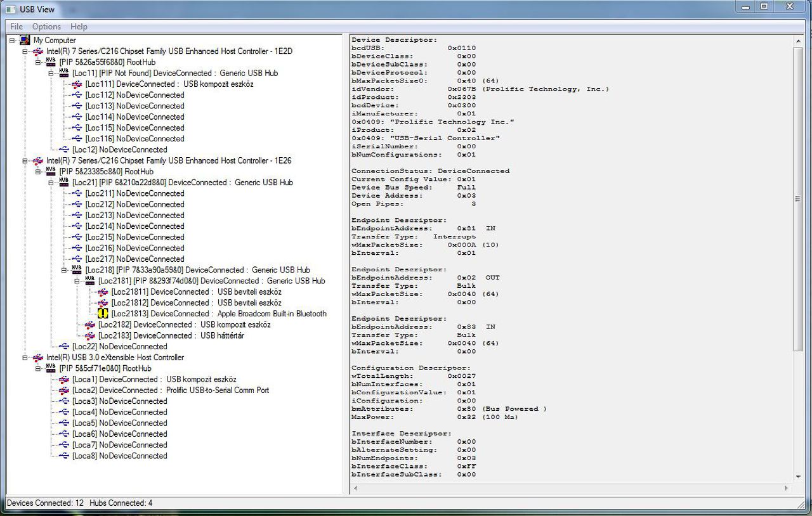This screenshot has width=812, height=516.
Task: Collapse the 1E2D host controller node
Action: pyautogui.click(x=25, y=51)
